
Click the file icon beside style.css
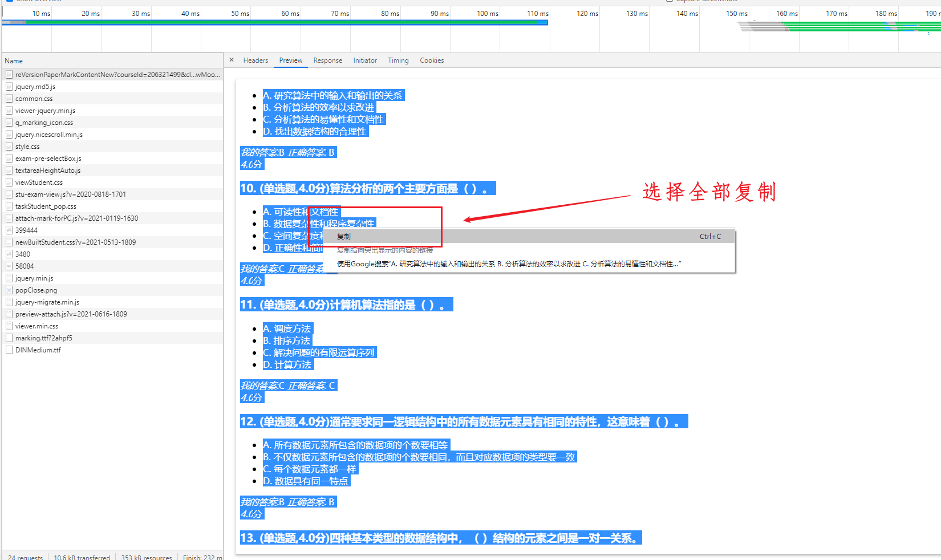pyautogui.click(x=9, y=147)
